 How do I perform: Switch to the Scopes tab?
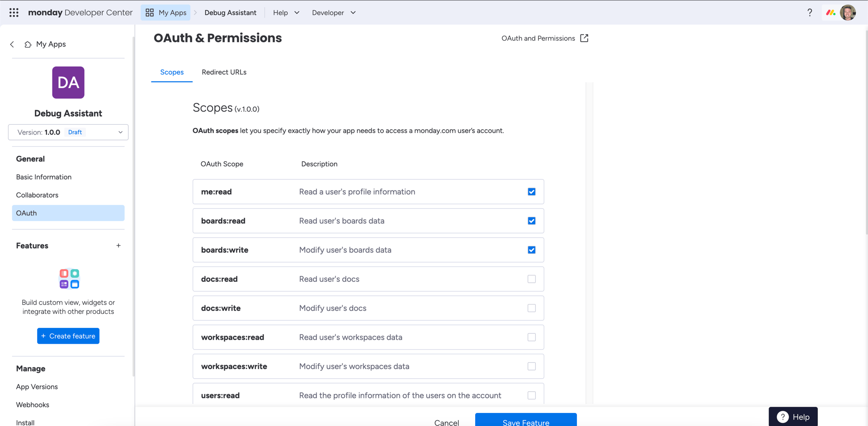click(x=172, y=72)
